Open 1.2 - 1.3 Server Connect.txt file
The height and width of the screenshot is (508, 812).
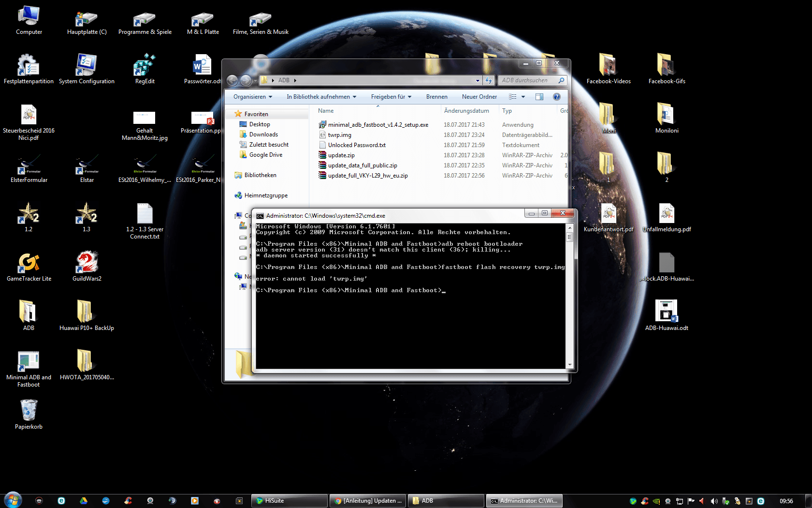click(145, 222)
